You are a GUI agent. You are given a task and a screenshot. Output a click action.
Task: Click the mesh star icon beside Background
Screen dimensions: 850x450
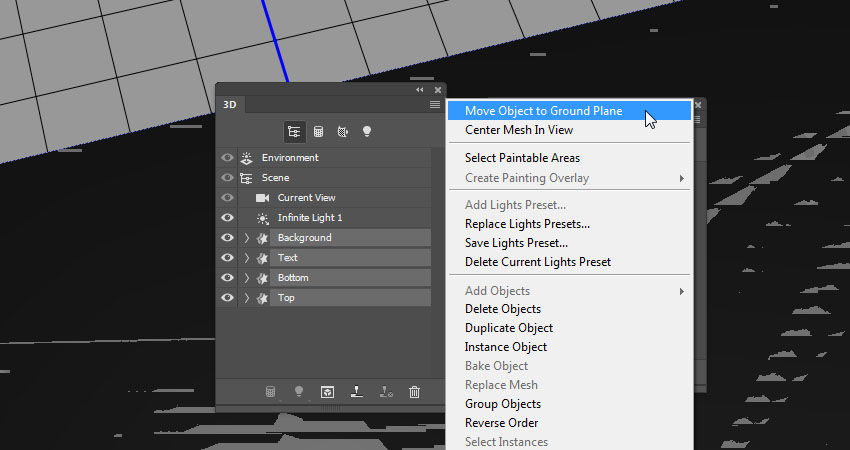click(262, 238)
